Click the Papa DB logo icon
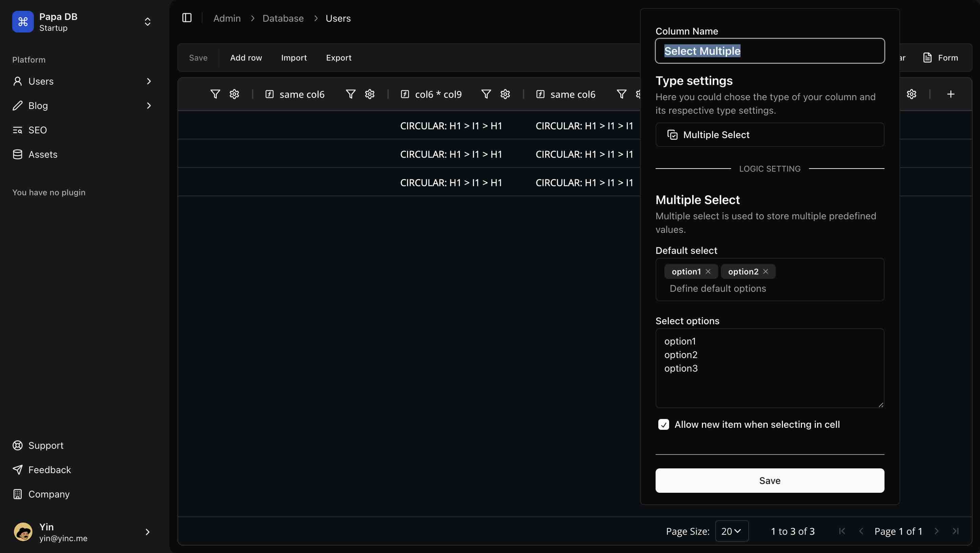This screenshot has height=553, width=980. (23, 22)
